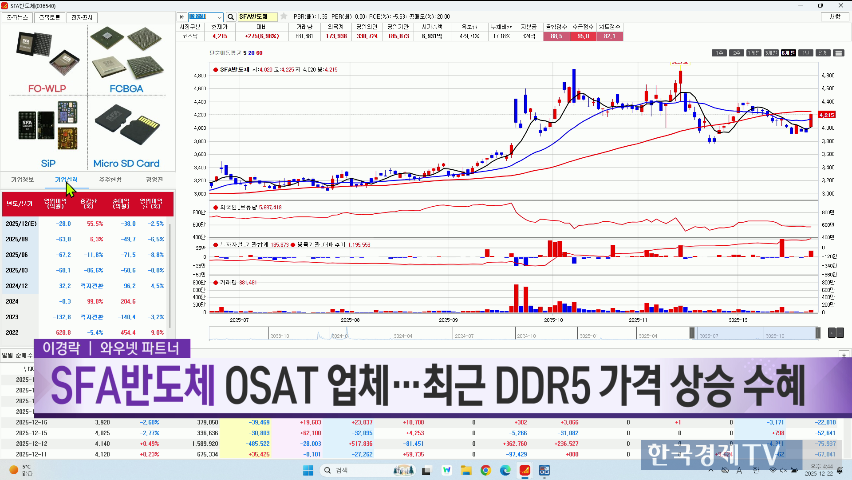Click the stock search magnifier icon
The image size is (852, 480).
[x=232, y=18]
